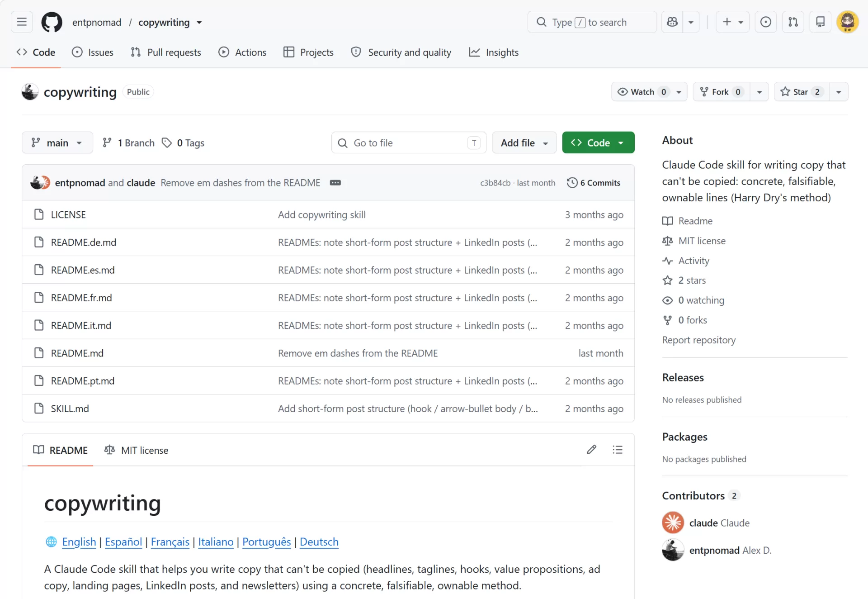This screenshot has width=868, height=599.
Task: Expand the main branch selector
Action: click(x=57, y=143)
